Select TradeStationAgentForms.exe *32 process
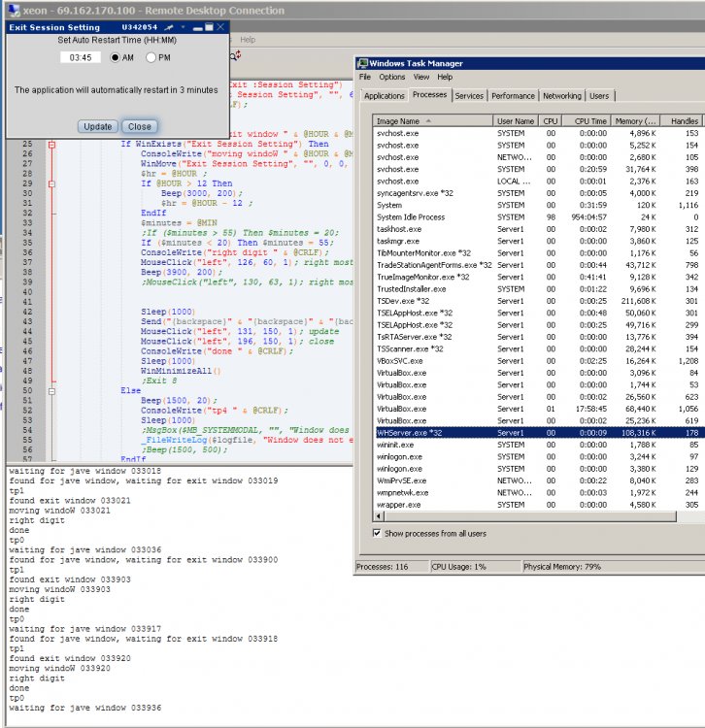The width and height of the screenshot is (705, 728). (x=539, y=265)
